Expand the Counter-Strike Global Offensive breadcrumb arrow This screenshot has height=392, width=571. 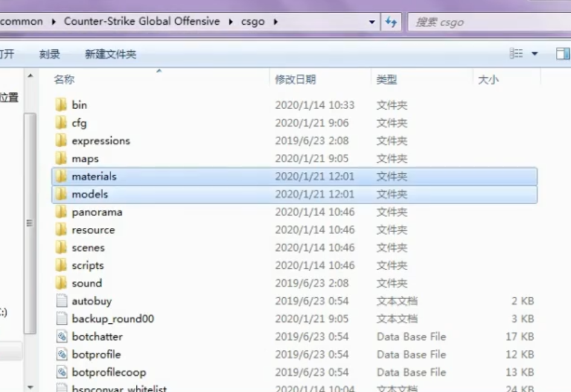(231, 22)
